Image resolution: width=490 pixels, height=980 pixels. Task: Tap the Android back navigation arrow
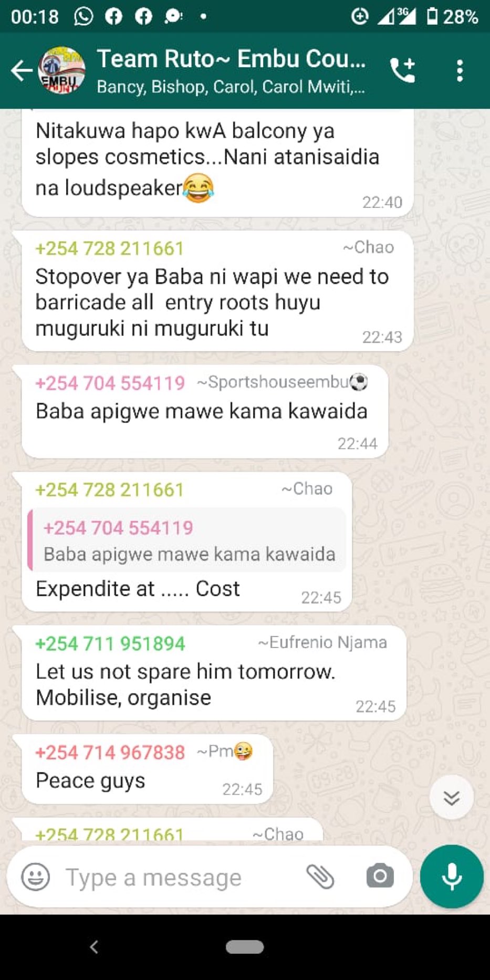(x=94, y=947)
